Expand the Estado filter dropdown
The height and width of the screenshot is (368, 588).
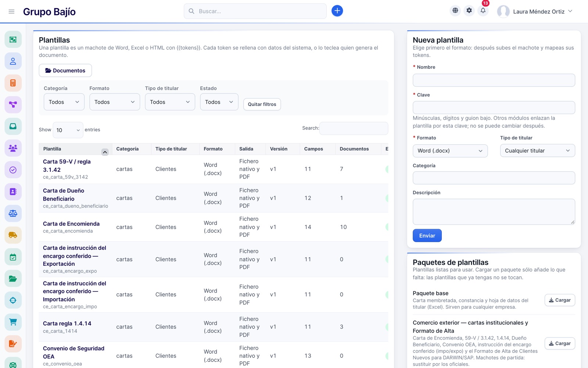(x=219, y=102)
